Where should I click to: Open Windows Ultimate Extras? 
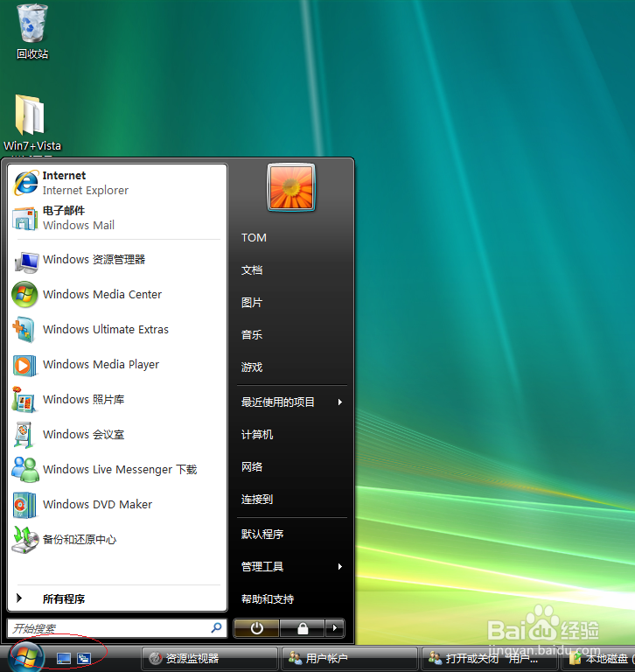[116, 330]
